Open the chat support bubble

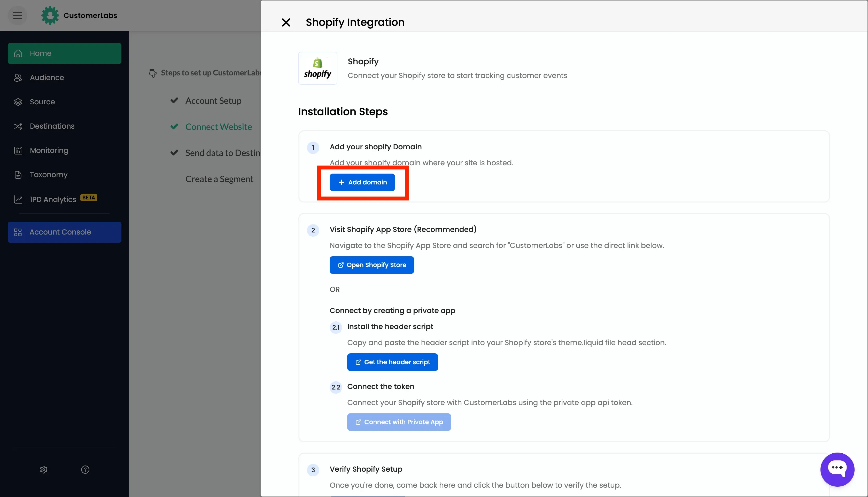click(837, 469)
